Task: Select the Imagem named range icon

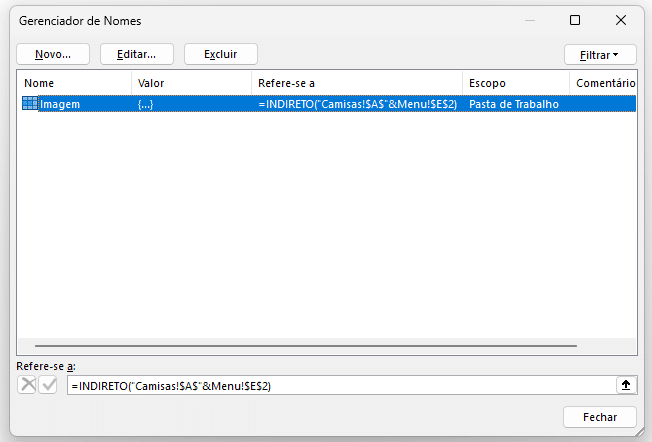Action: point(30,104)
